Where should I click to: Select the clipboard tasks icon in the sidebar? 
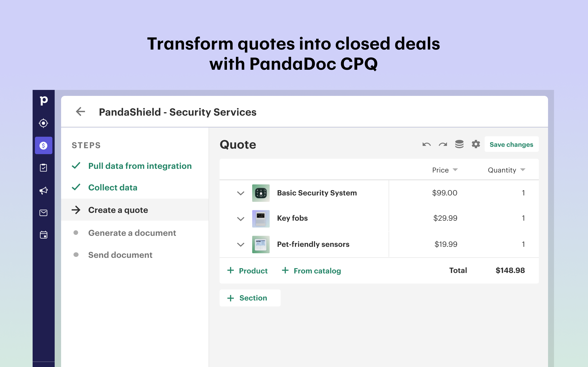coord(43,167)
